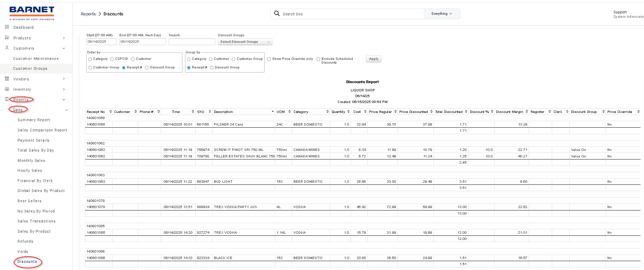Collapse the Sales submenu chevron
The height and width of the screenshot is (270, 644).
(66, 110)
